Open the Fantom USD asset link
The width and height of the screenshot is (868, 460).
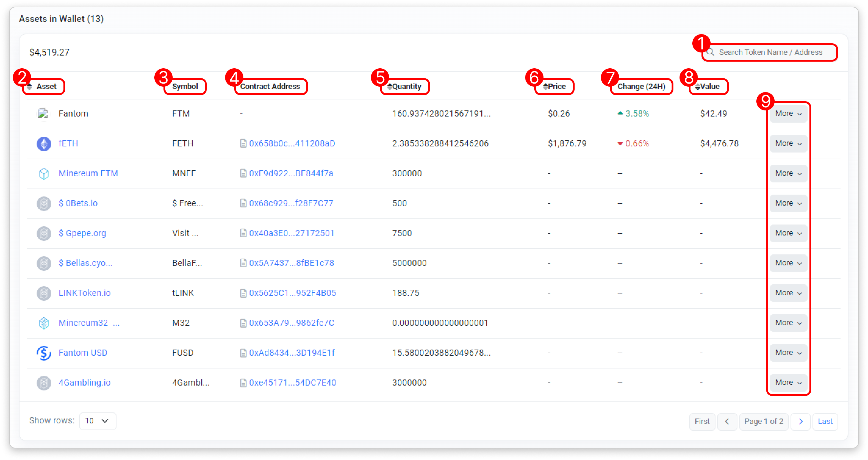click(x=83, y=353)
